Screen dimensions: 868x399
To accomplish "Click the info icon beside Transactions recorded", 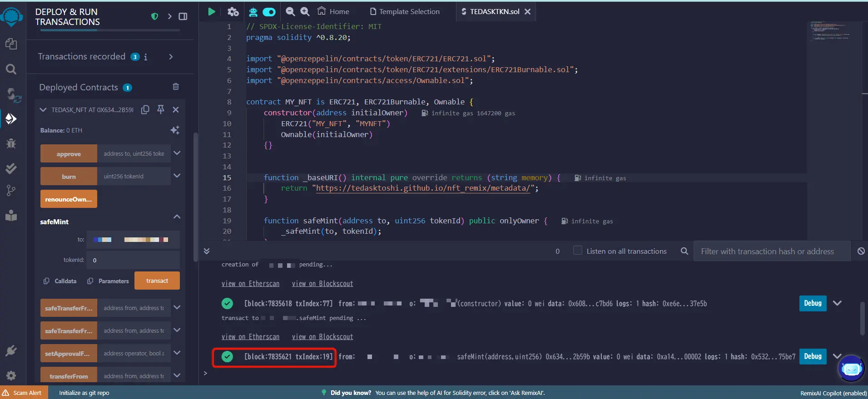I will coord(145,57).
